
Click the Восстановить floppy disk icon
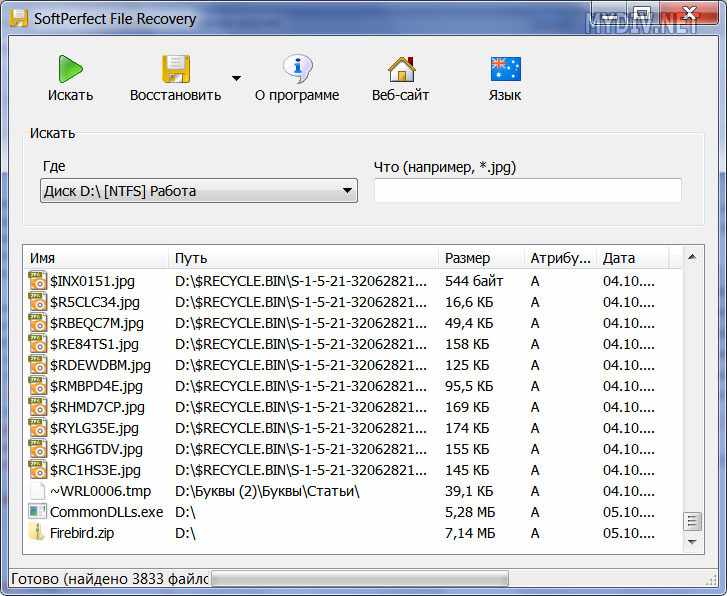click(x=176, y=69)
